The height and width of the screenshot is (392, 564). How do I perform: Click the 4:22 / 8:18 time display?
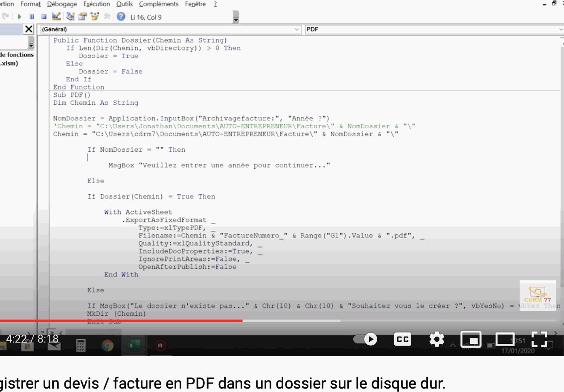[x=32, y=339]
